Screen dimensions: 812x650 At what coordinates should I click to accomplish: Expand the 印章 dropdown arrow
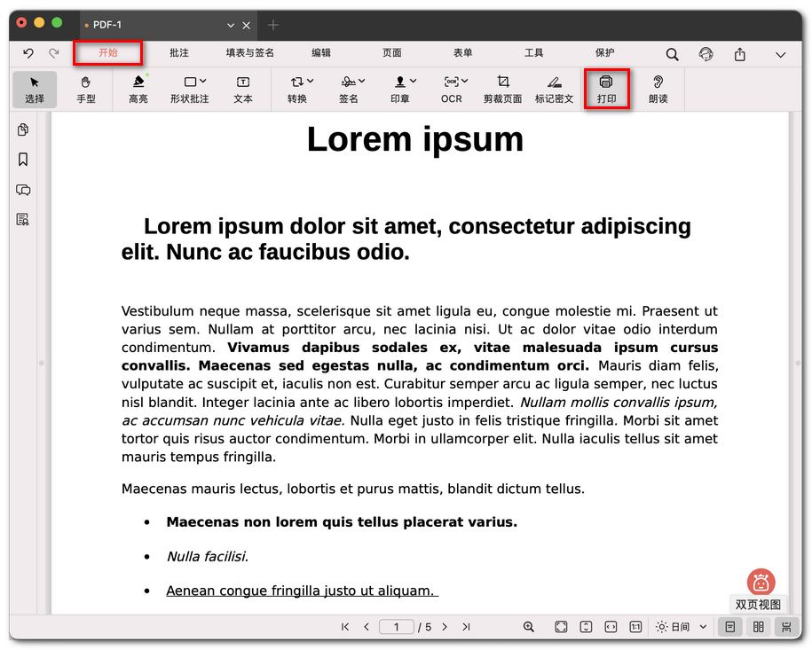click(x=413, y=82)
